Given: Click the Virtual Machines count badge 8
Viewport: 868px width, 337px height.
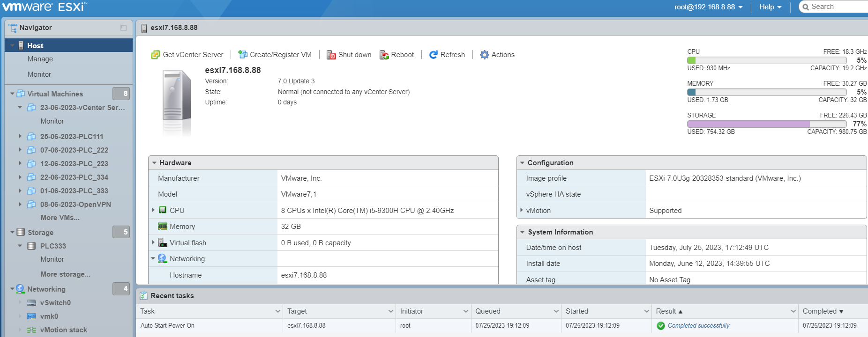Looking at the screenshot, I should [x=121, y=94].
